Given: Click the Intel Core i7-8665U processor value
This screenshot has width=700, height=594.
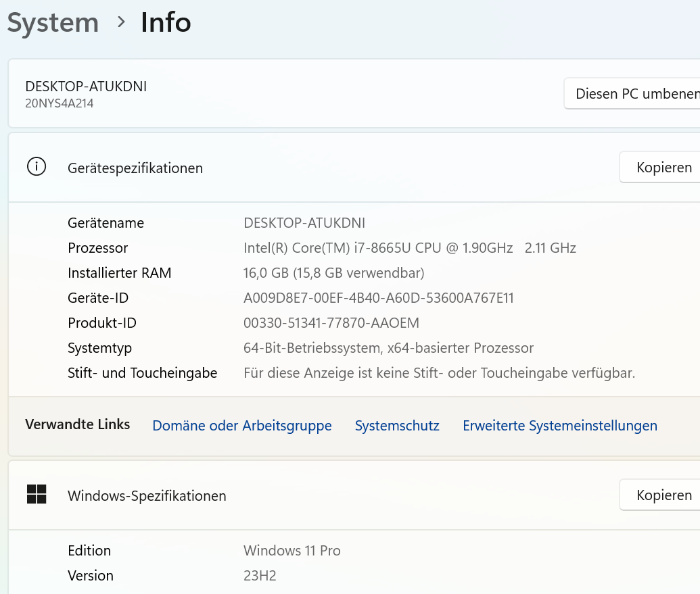Looking at the screenshot, I should 410,248.
